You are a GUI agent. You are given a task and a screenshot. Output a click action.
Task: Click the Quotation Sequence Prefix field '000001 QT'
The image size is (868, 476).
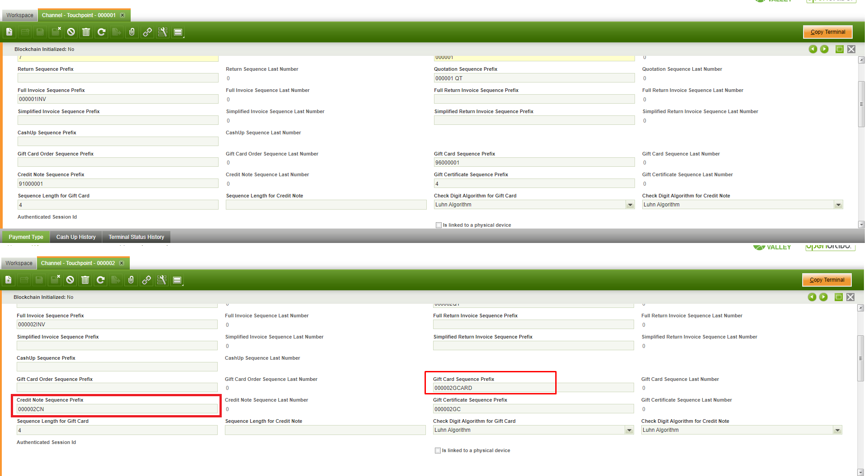pyautogui.click(x=534, y=78)
